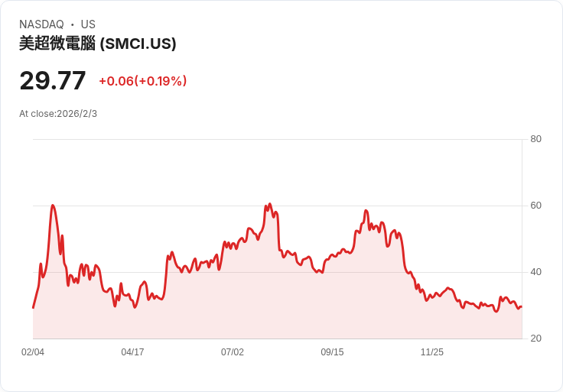Screen dimensions: 563x392
Task: Click the 80 horizontal gridline at the chart top
Action: (275, 139)
